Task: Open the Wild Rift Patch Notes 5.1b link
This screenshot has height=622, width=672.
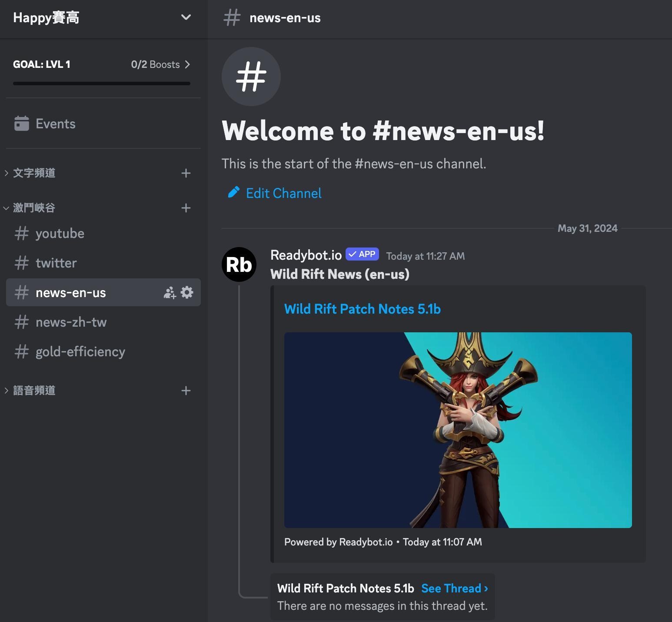Action: point(362,309)
